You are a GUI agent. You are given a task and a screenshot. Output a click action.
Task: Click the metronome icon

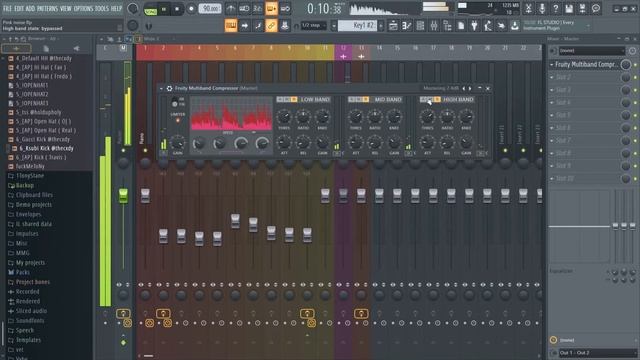click(231, 8)
